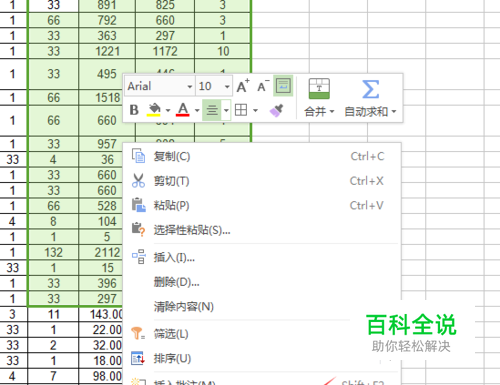Open borders dropdown arrow

[x=256, y=110]
